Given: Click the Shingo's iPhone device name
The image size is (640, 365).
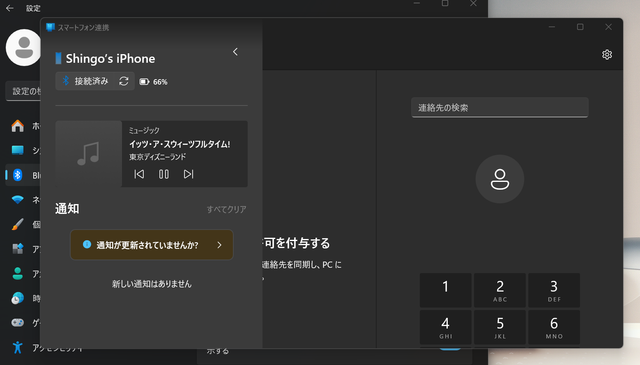Looking at the screenshot, I should point(110,59).
